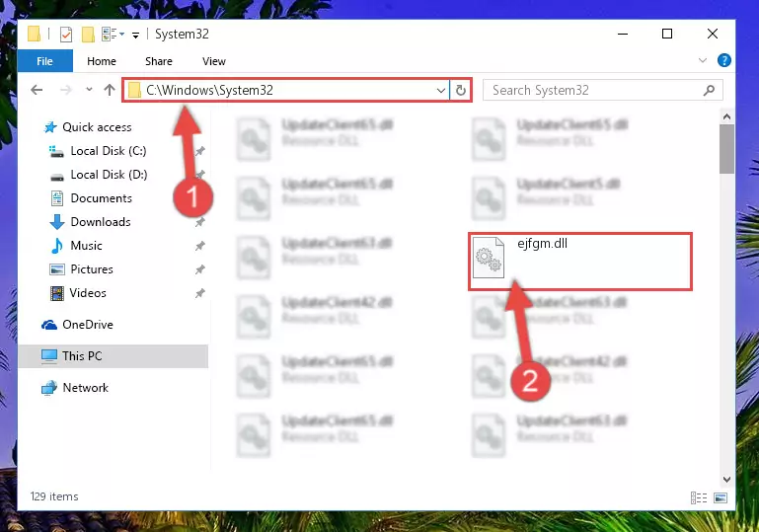Open the blue Help question mark
759x532 pixels.
point(724,60)
